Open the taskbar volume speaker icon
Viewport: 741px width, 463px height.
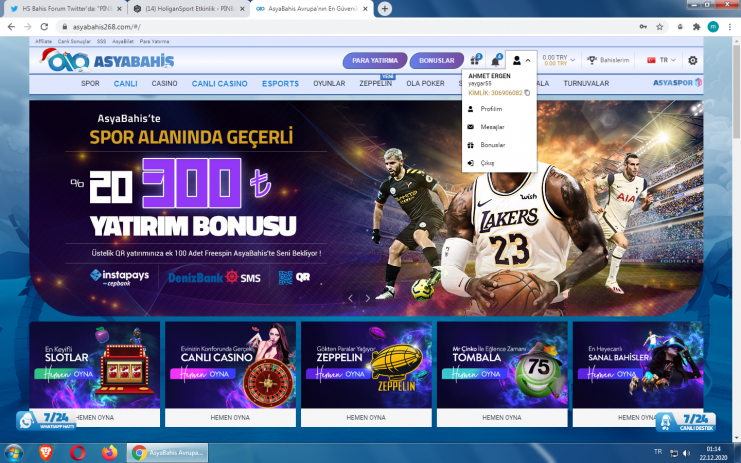tap(687, 454)
